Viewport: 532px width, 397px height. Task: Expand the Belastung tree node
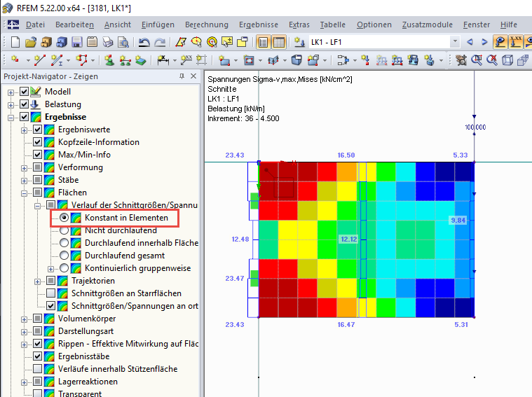[11, 105]
